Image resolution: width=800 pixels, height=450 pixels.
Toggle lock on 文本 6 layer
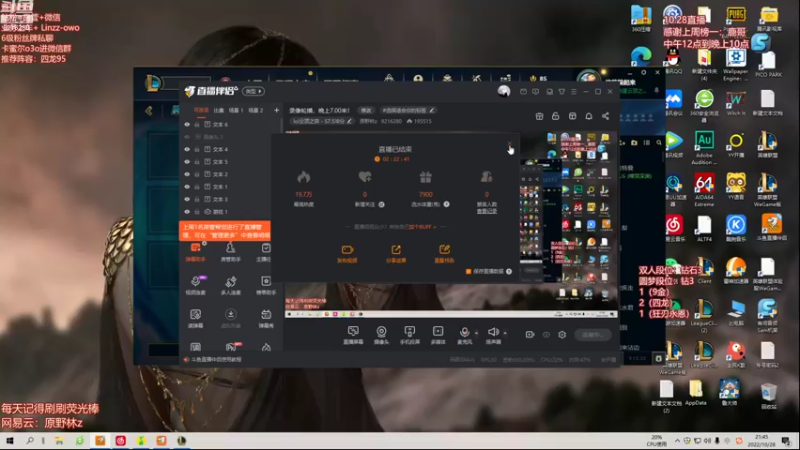coord(197,124)
